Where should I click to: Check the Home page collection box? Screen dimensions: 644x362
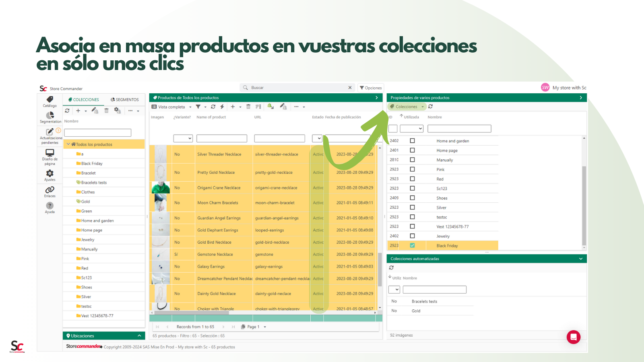(412, 150)
